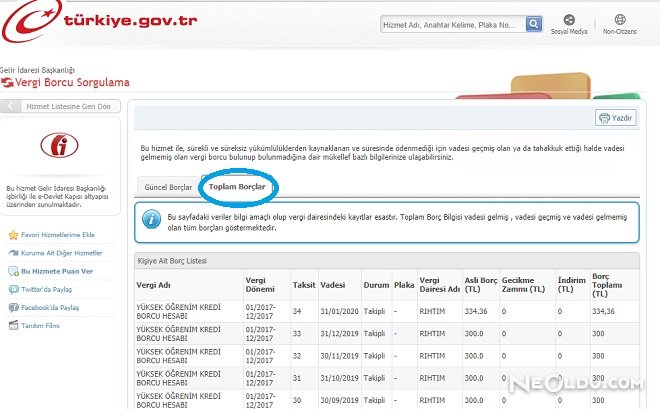Click the Yazdır printer button

616,117
